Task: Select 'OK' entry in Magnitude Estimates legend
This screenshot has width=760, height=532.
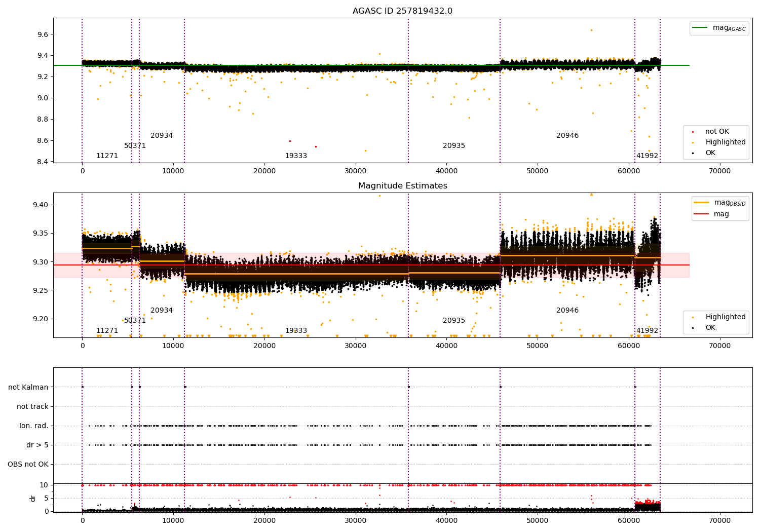Action: pos(710,328)
